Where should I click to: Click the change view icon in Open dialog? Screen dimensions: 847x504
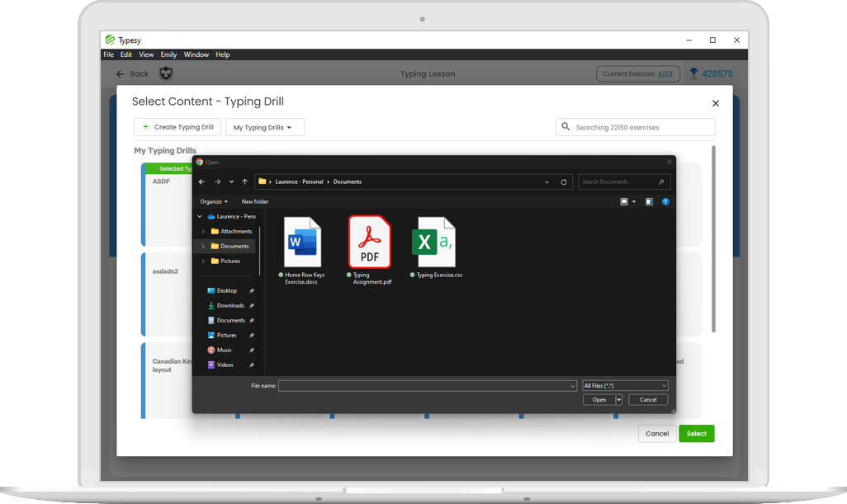[624, 202]
